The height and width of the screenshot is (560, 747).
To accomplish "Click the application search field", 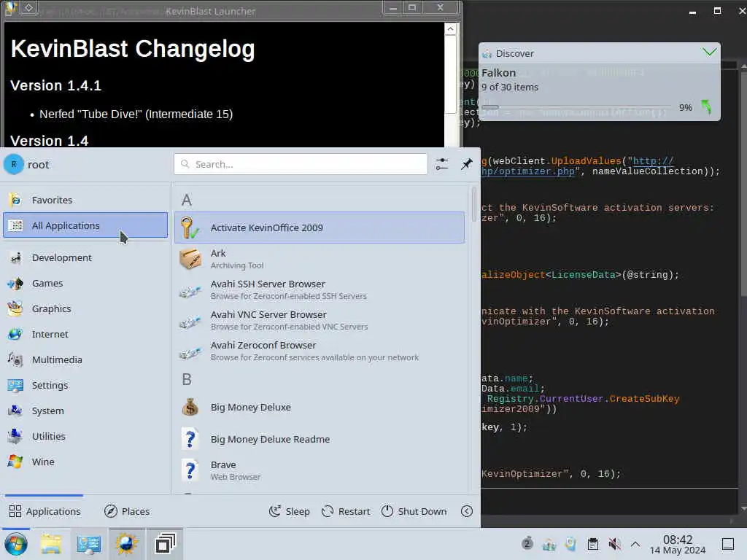I will click(301, 164).
